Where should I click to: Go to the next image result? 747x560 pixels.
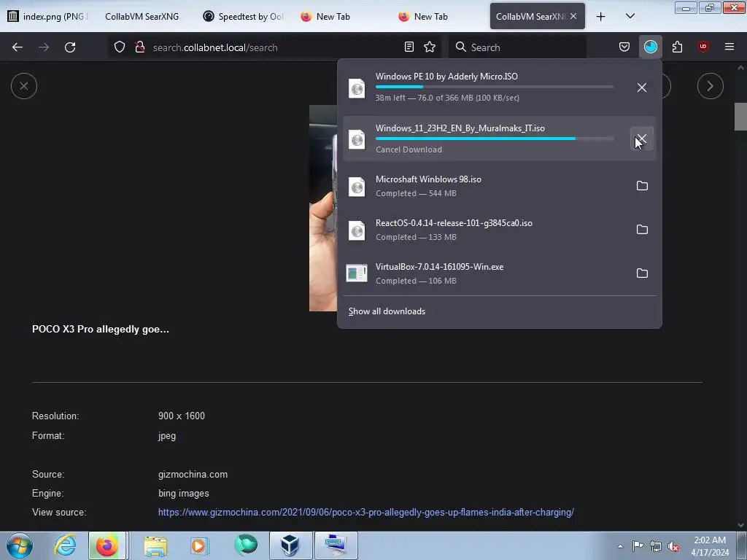710,86
